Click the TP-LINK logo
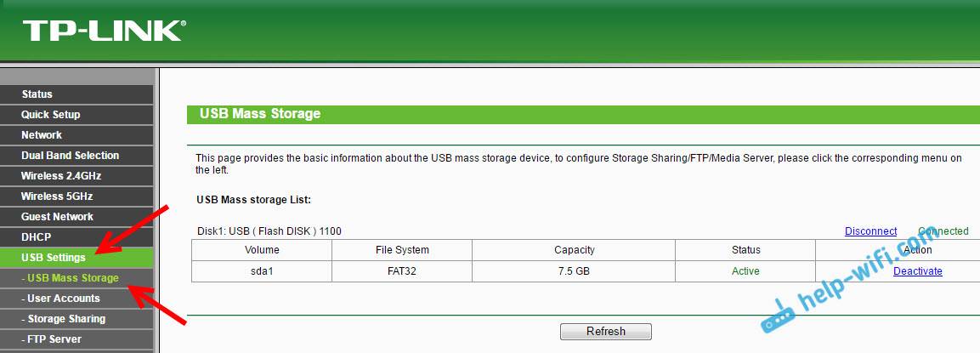 (103, 31)
